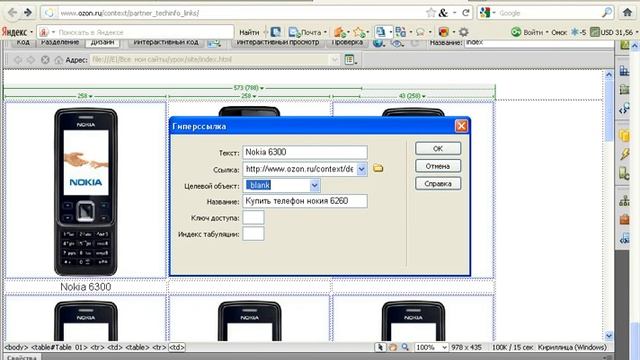Select the pointer tool in status bar
This screenshot has width=640, height=360.
pos(380,347)
